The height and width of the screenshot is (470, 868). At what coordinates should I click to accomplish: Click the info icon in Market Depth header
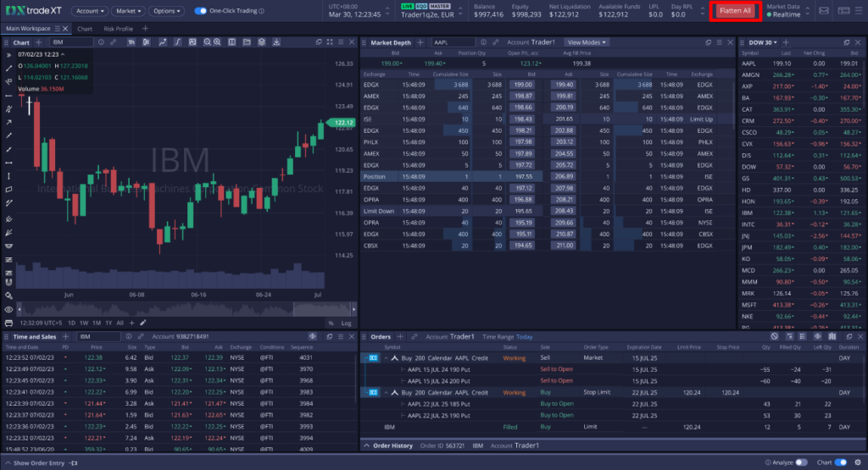[483, 42]
